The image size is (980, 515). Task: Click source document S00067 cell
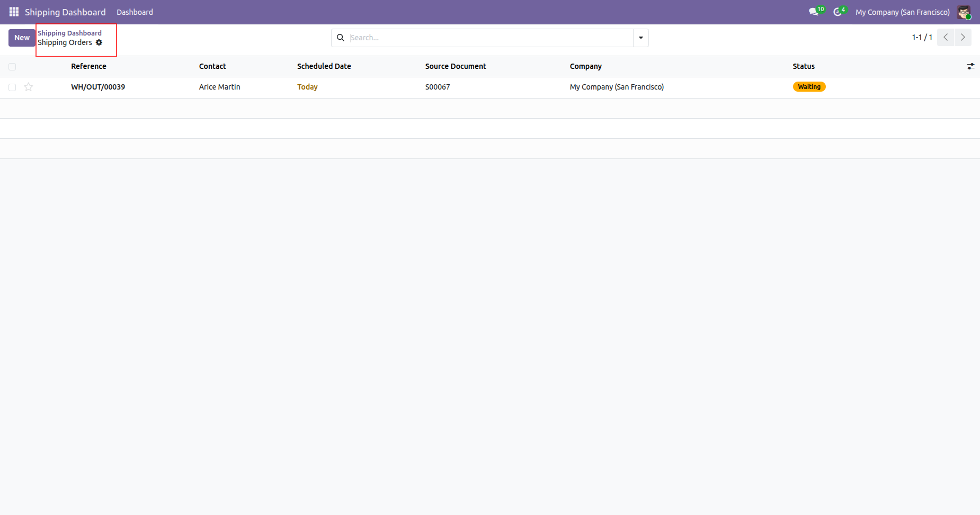coord(438,87)
